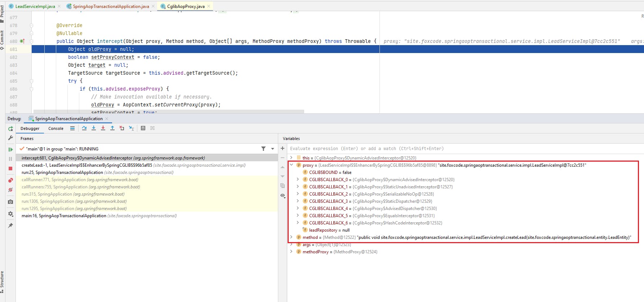The width and height of the screenshot is (644, 302).
Task: Click the Resume Program icon
Action: (x=10, y=149)
